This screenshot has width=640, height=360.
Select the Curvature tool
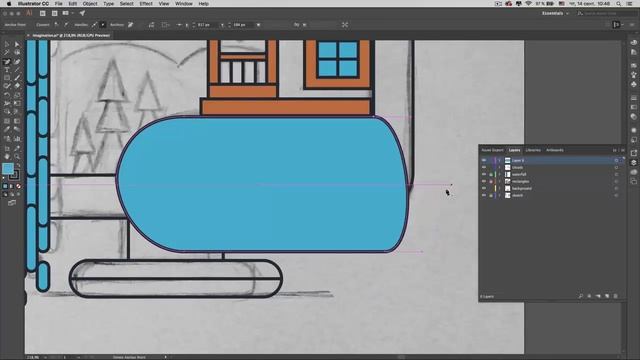pos(17,62)
